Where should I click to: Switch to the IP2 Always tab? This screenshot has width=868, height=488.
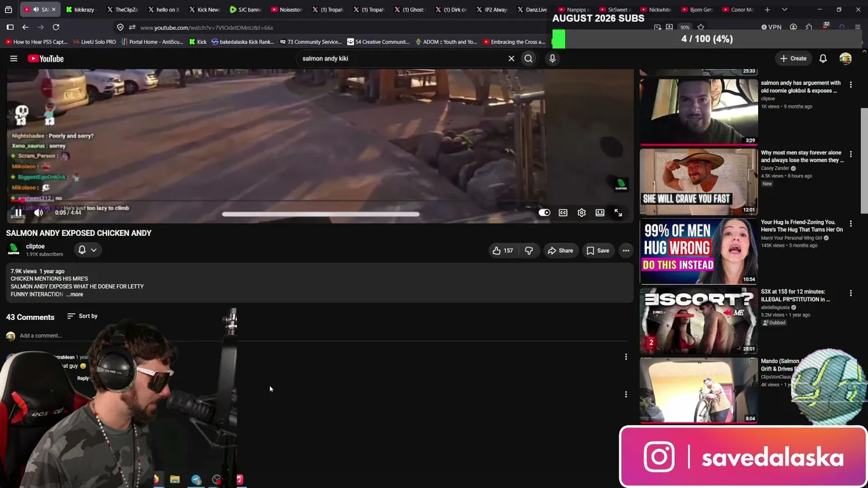point(491,9)
